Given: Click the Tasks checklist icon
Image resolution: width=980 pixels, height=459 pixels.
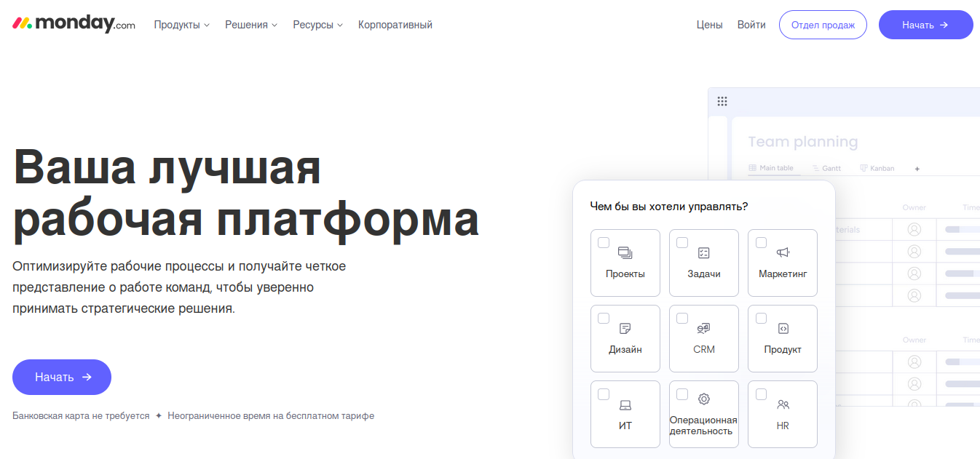Looking at the screenshot, I should [x=704, y=252].
